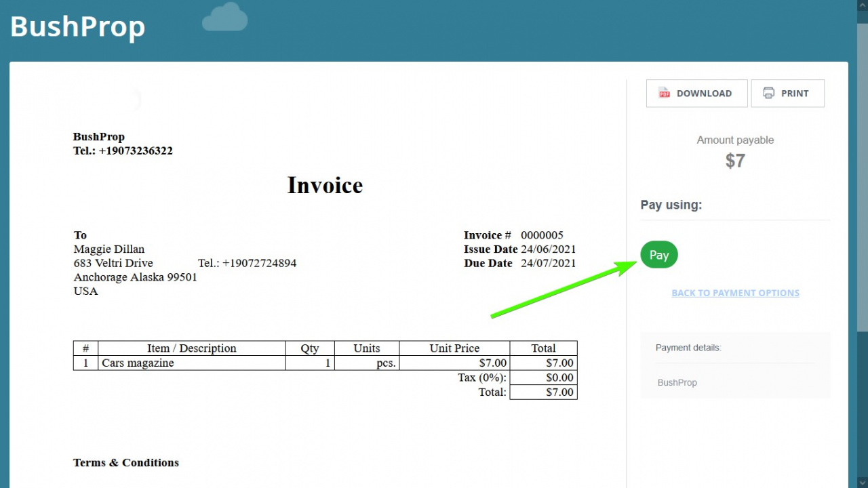Click the PDF icon on Download button
Screen dimensions: 868x488
click(664, 93)
